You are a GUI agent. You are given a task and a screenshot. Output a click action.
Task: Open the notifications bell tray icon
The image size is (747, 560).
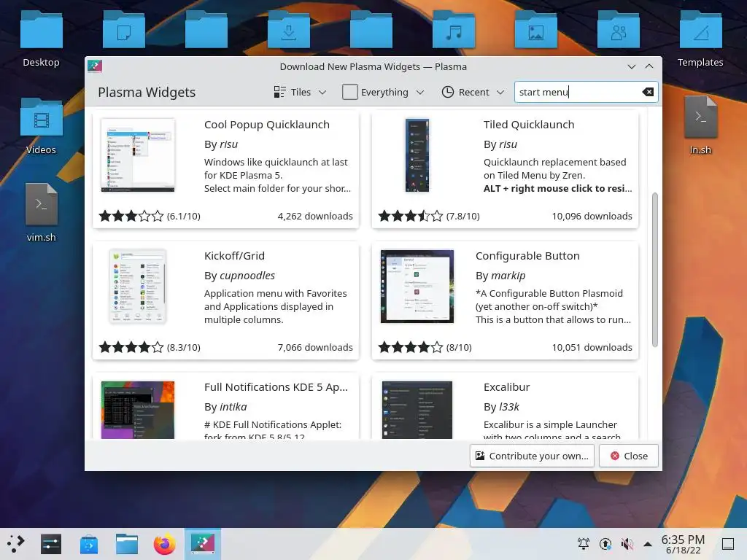coord(583,544)
